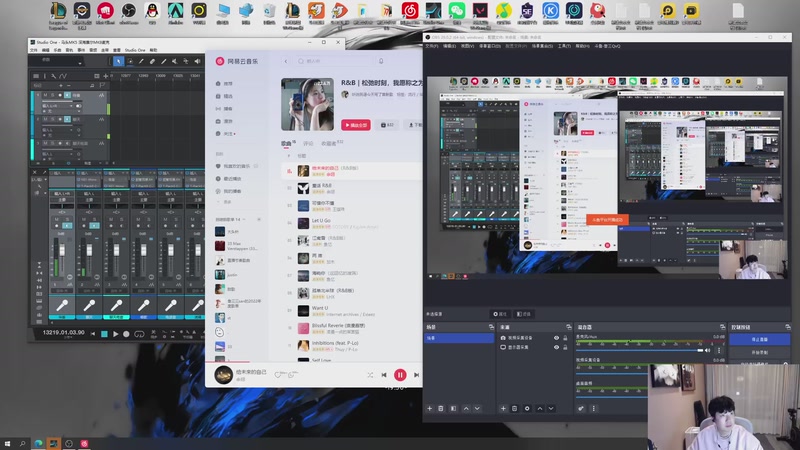Select the listen speaker tool in Studio One
This screenshot has width=800, height=450.
pyautogui.click(x=197, y=61)
